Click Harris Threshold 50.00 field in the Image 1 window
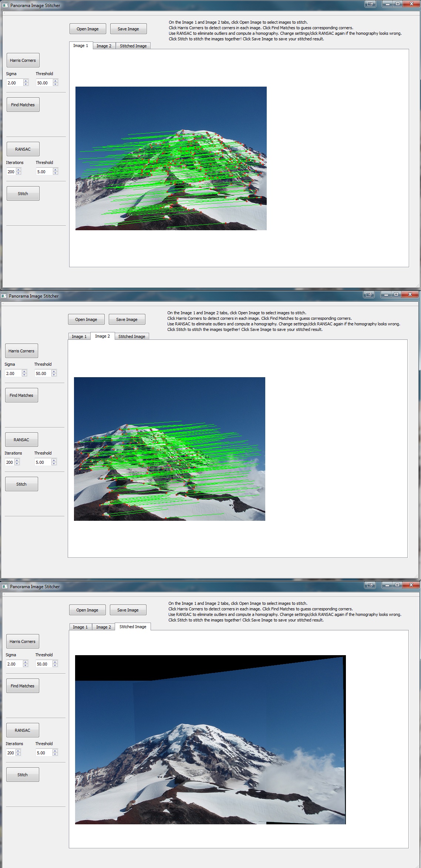This screenshot has width=421, height=868. (x=44, y=83)
